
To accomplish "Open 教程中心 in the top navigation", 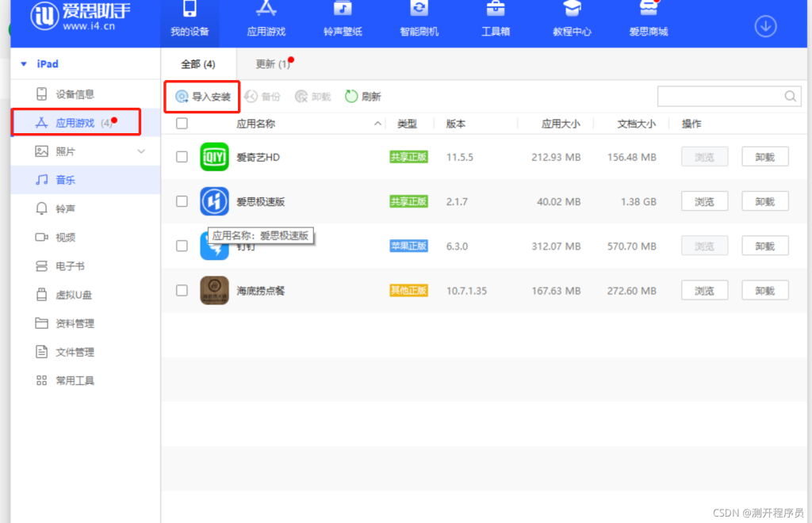I will click(x=572, y=21).
